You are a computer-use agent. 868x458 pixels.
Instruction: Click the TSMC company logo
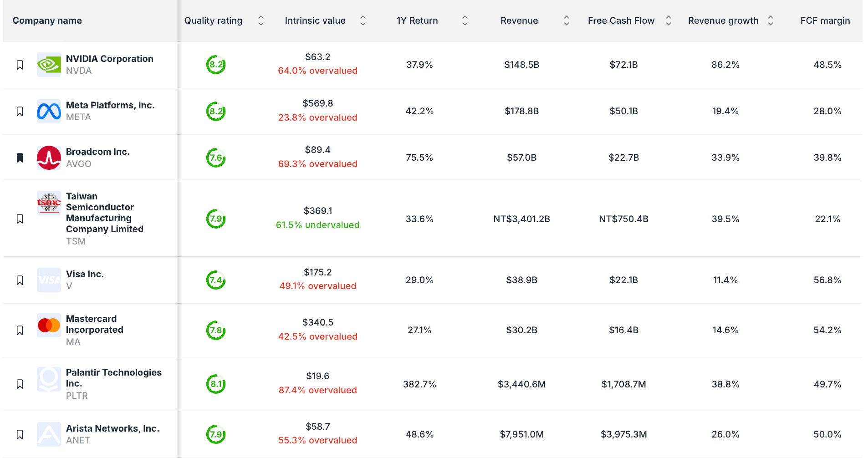(49, 203)
